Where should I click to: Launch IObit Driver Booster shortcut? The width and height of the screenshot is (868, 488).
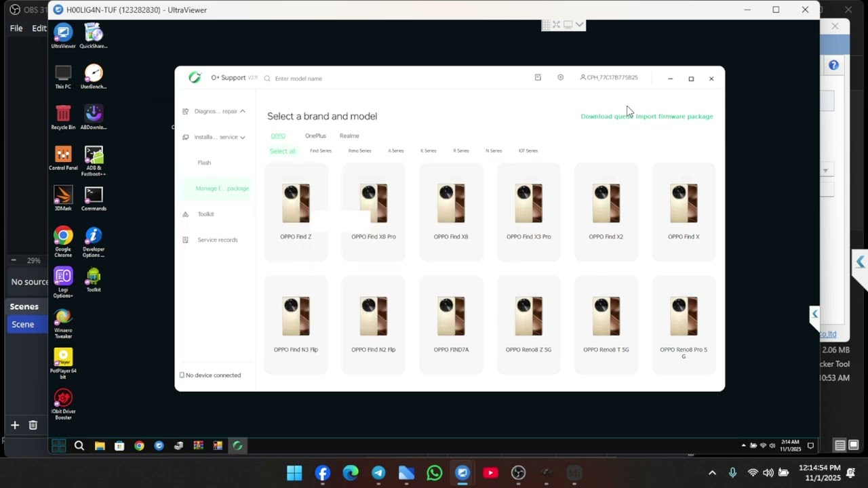(x=63, y=405)
